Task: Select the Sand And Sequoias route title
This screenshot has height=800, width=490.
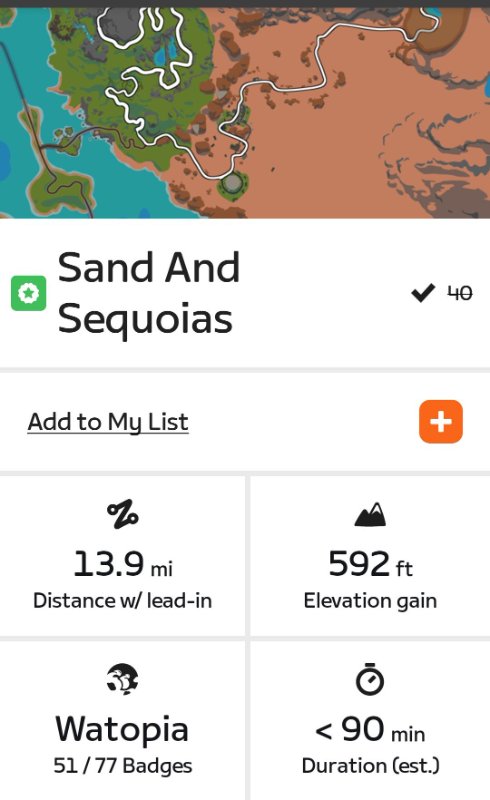Action: click(x=149, y=293)
